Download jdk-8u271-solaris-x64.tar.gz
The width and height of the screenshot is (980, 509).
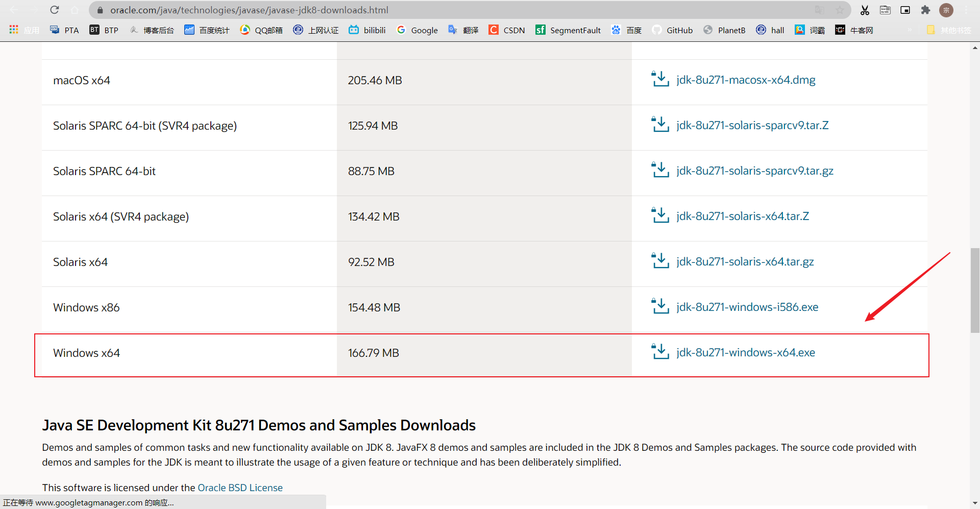point(745,261)
